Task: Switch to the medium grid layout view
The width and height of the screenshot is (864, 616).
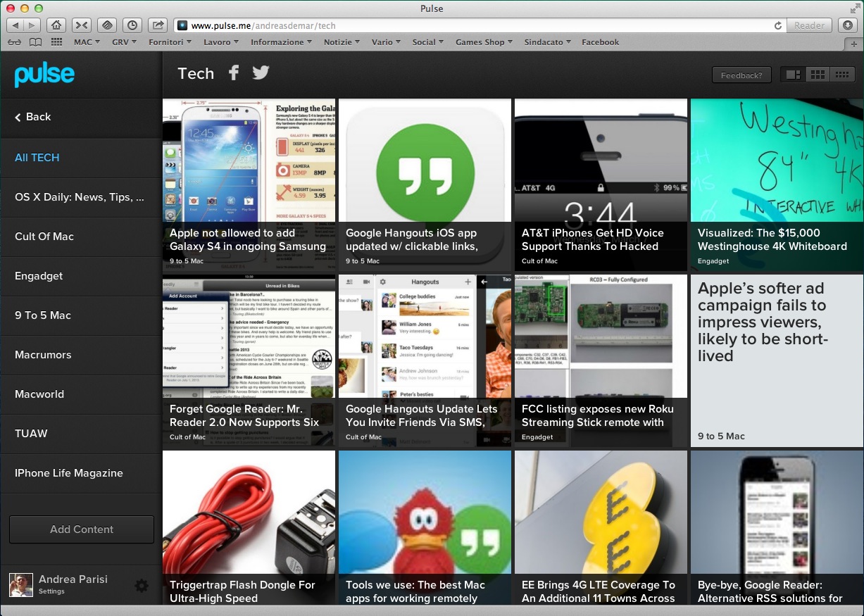Action: pyautogui.click(x=818, y=75)
